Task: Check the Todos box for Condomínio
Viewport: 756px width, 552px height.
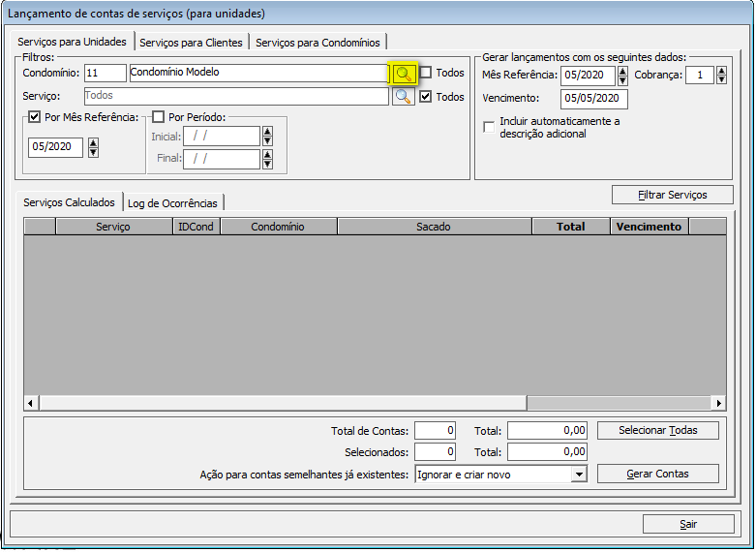Action: (426, 73)
